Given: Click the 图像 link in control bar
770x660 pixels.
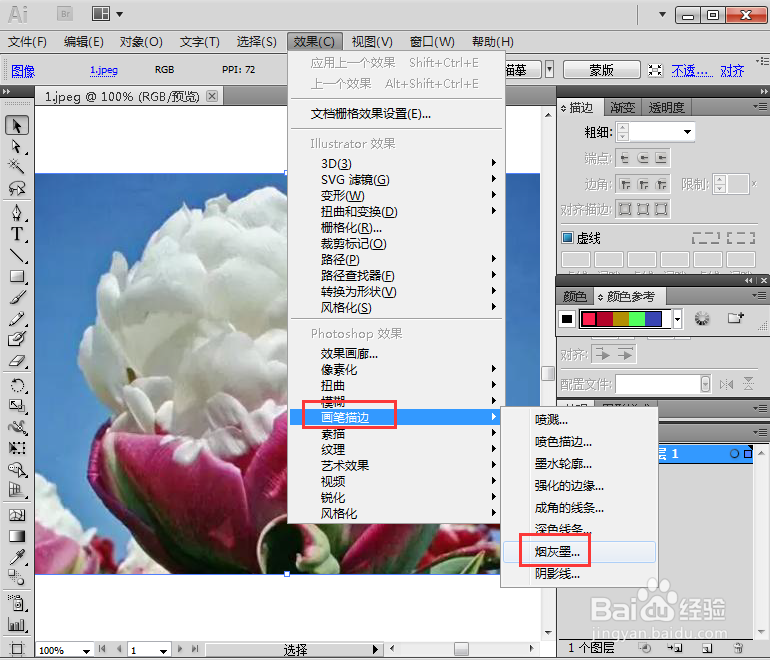Looking at the screenshot, I should (x=23, y=71).
